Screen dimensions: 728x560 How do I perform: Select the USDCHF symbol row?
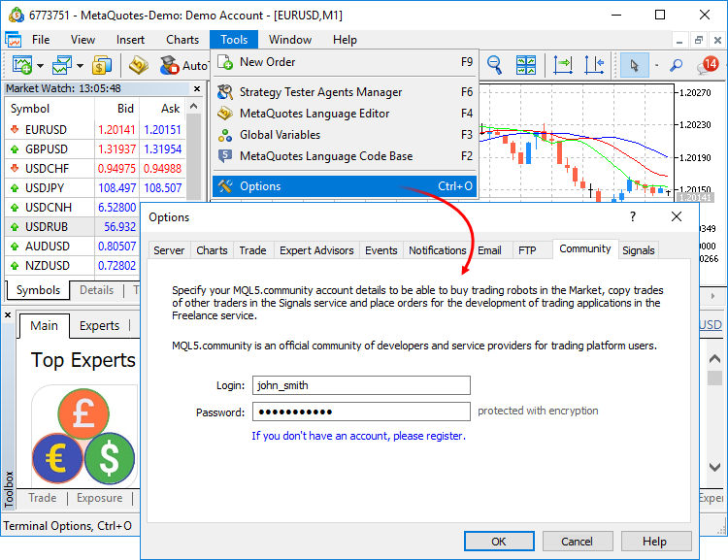95,169
